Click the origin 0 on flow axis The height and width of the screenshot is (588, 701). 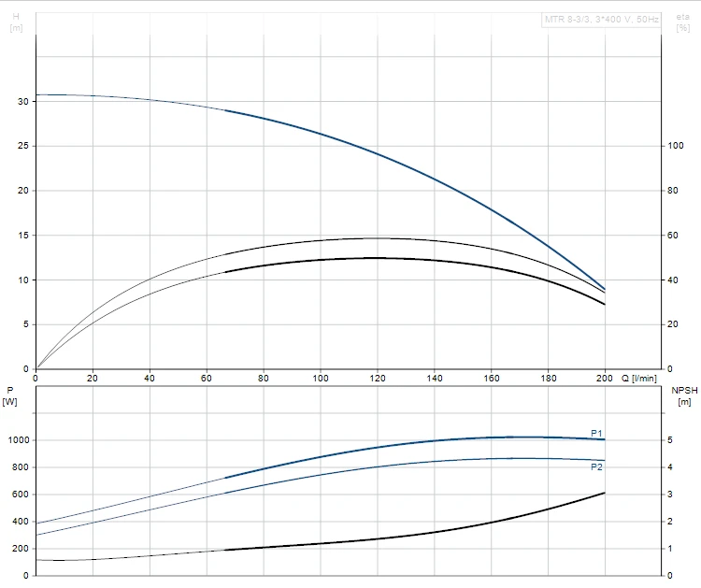(x=36, y=379)
